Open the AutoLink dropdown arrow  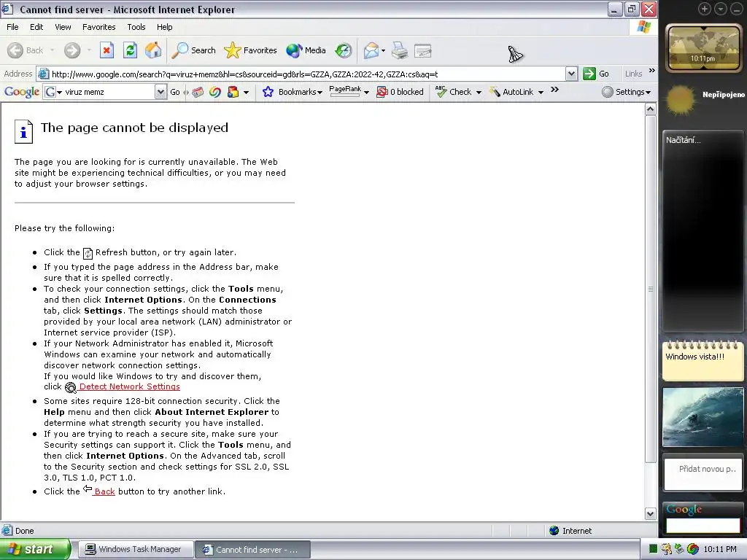(x=541, y=93)
